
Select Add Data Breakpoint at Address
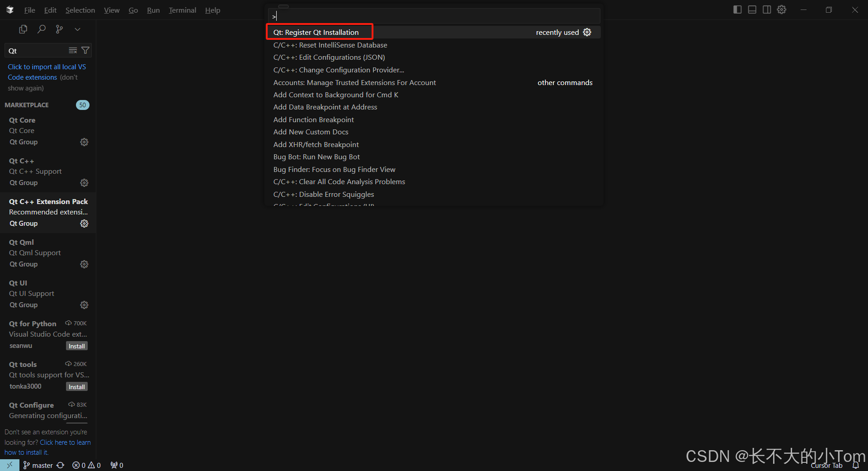[x=433, y=107]
